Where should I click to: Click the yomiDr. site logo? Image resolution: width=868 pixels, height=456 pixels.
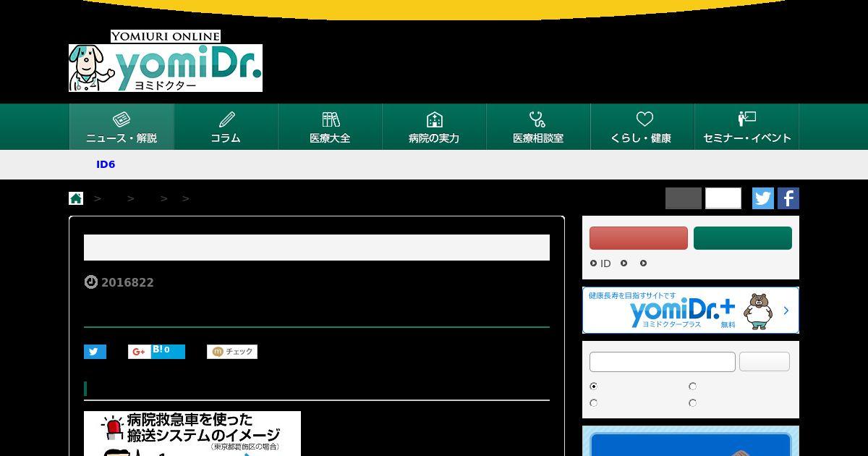[x=166, y=68]
